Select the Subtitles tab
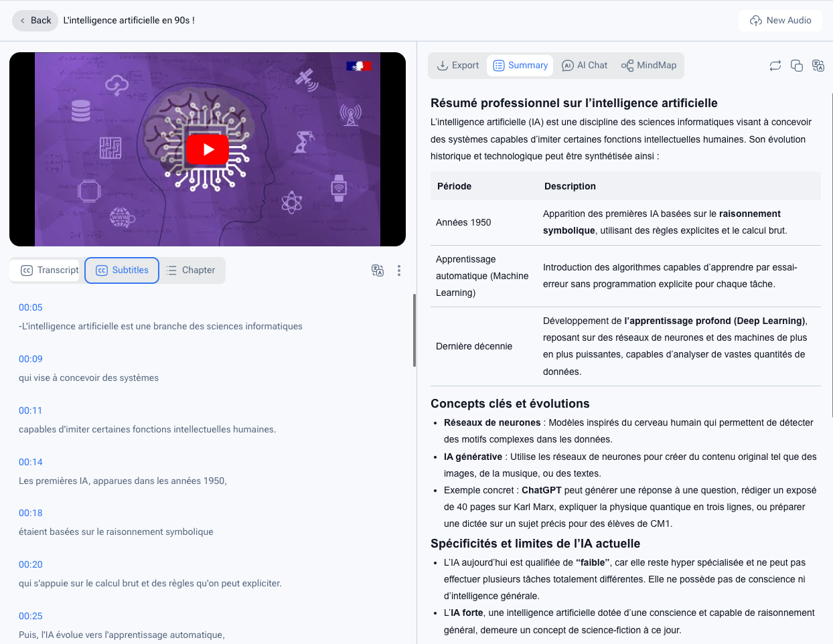833x644 pixels. (x=122, y=270)
